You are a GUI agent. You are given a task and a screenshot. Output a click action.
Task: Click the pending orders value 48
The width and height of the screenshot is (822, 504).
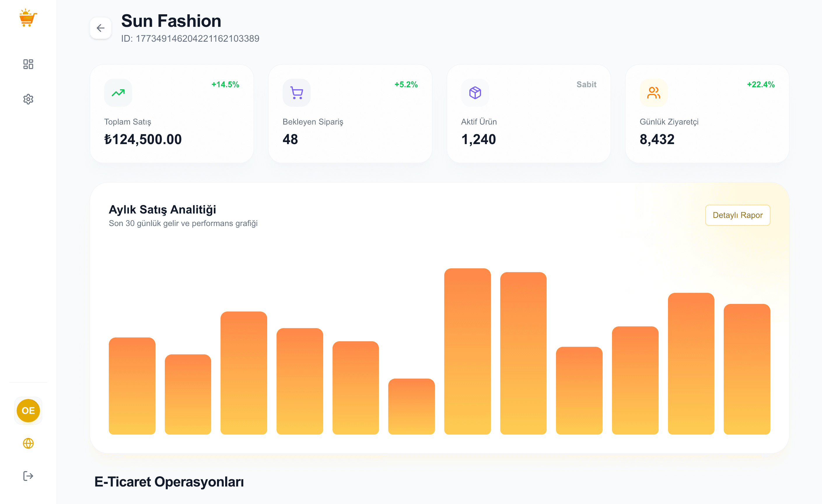(290, 139)
